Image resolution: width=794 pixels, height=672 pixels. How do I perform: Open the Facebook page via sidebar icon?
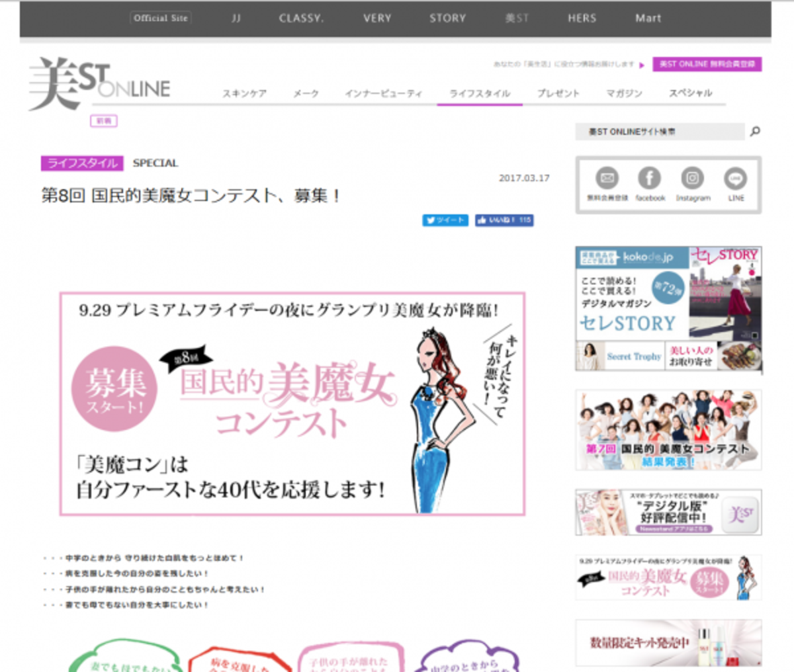click(x=649, y=180)
